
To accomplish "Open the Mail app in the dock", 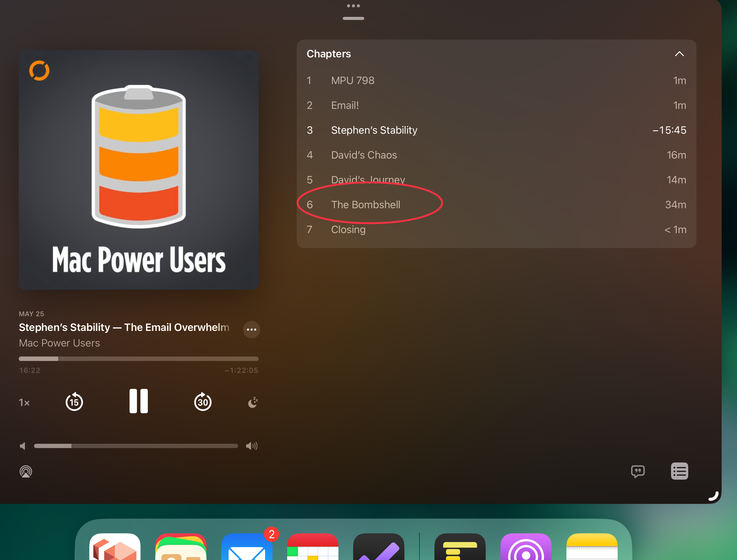I will point(246,547).
